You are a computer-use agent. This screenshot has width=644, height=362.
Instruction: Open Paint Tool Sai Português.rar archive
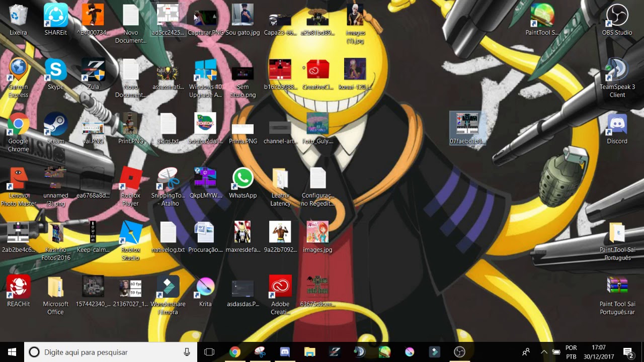(617, 296)
